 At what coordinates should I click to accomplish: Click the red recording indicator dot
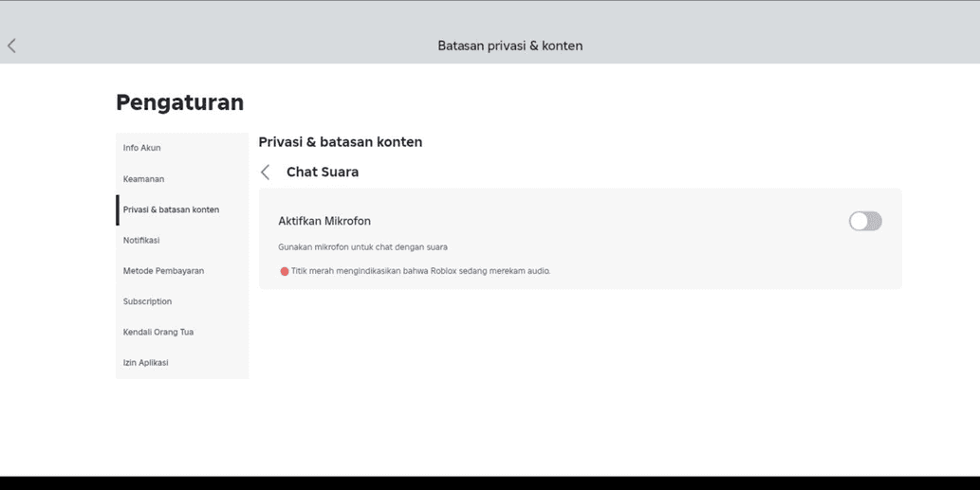285,271
